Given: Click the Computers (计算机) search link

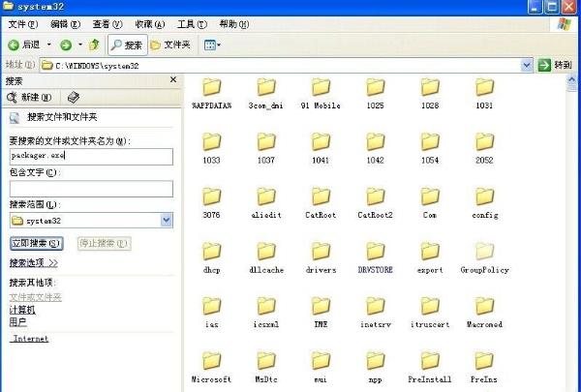Looking at the screenshot, I should (x=22, y=310).
